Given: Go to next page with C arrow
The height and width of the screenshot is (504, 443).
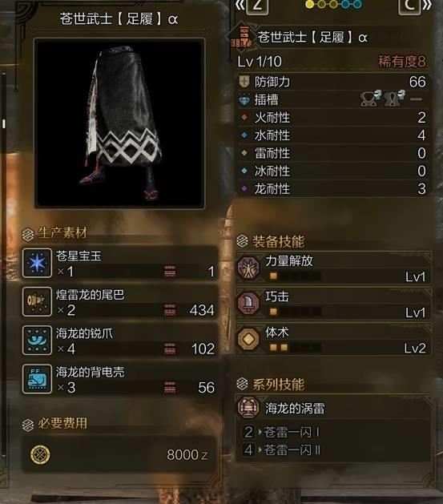Looking at the screenshot, I should point(414,6).
